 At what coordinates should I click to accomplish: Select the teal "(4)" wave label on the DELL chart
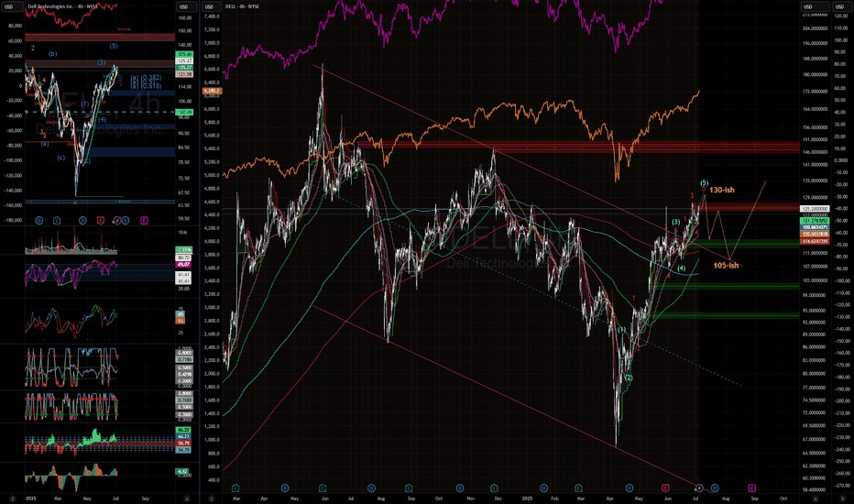coord(682,268)
